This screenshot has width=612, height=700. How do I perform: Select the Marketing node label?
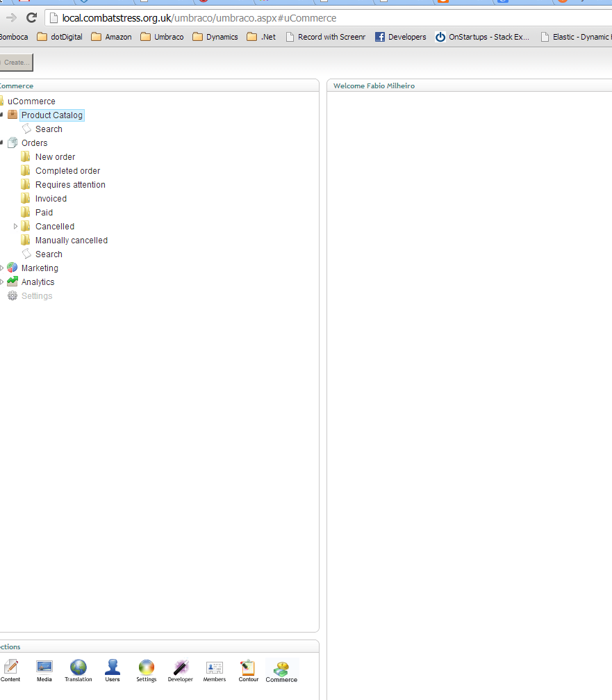(40, 268)
